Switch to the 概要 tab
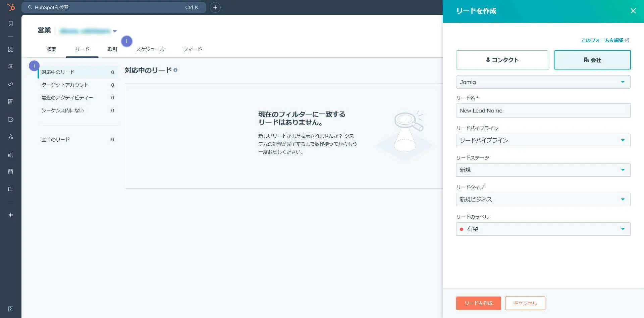Image resolution: width=644 pixels, height=318 pixels. coord(51,49)
